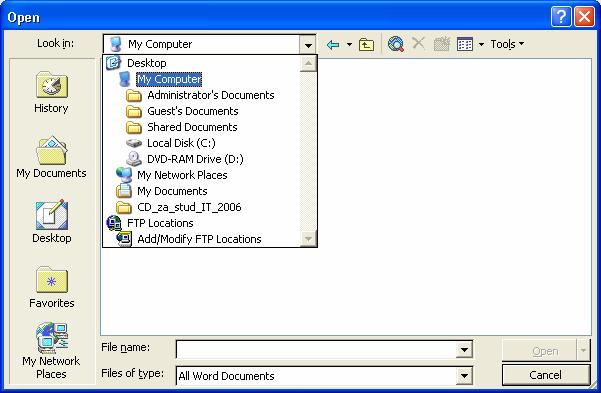The image size is (601, 393).
Task: Click the Help question mark button
Action: pyautogui.click(x=561, y=17)
